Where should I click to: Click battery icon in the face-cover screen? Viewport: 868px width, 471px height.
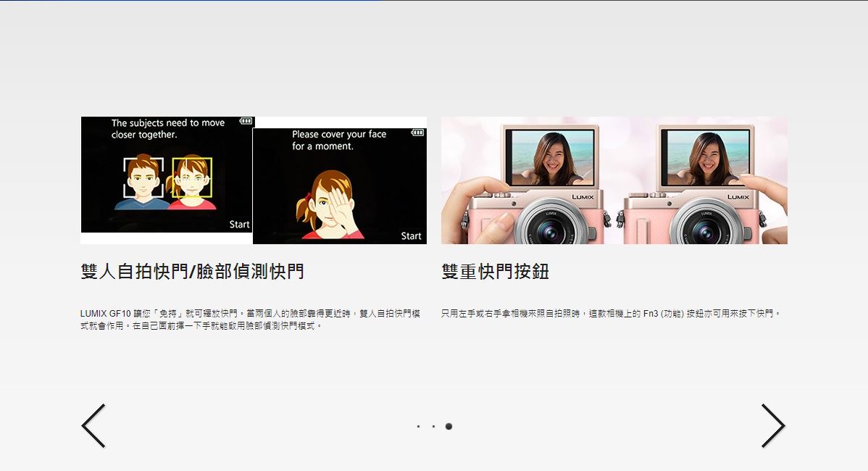417,133
